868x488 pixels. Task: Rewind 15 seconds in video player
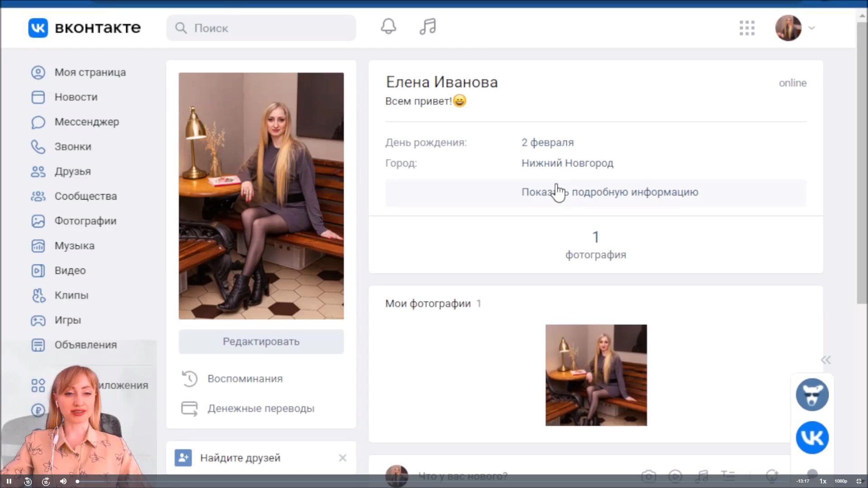[x=28, y=481]
